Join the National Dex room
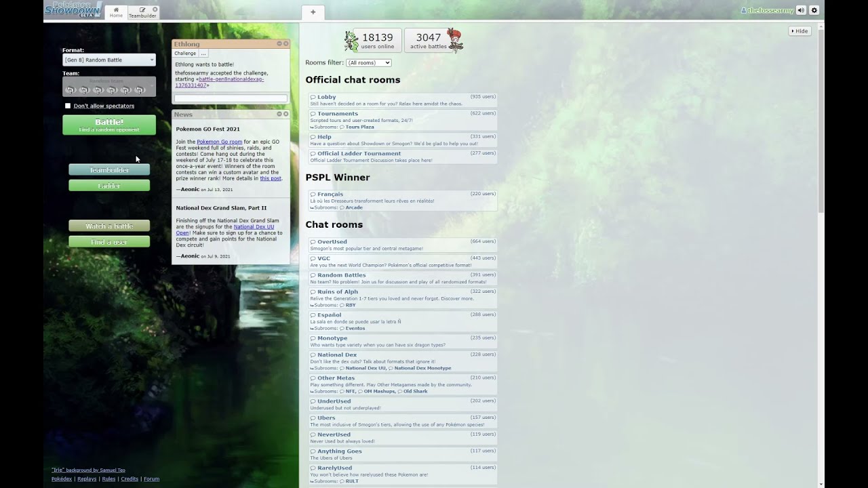The image size is (868, 488). 402,361
